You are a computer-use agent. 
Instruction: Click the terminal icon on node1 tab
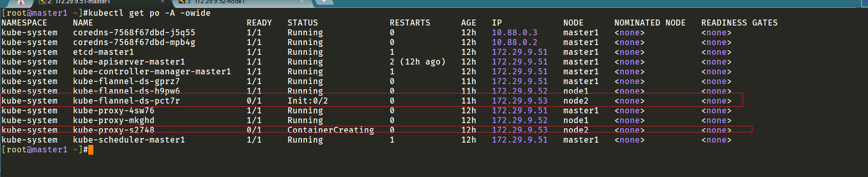click(182, 2)
